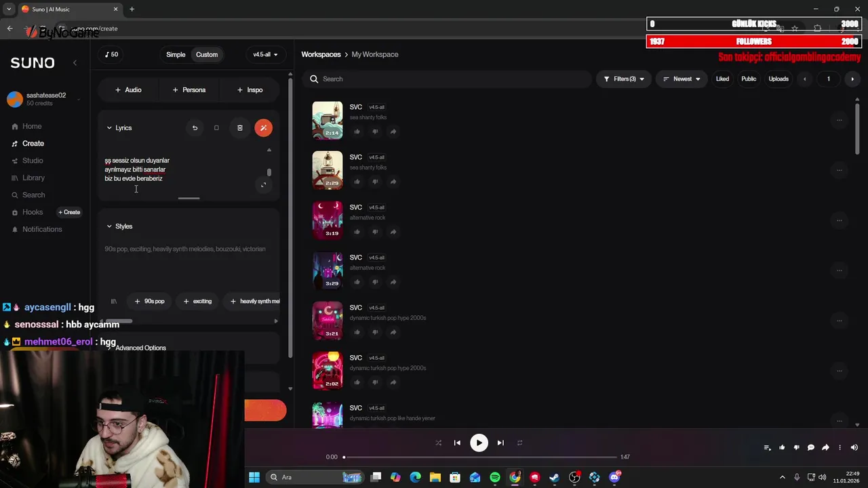Go to the next page of songs
Screen dimensions: 868x488
(x=852, y=79)
